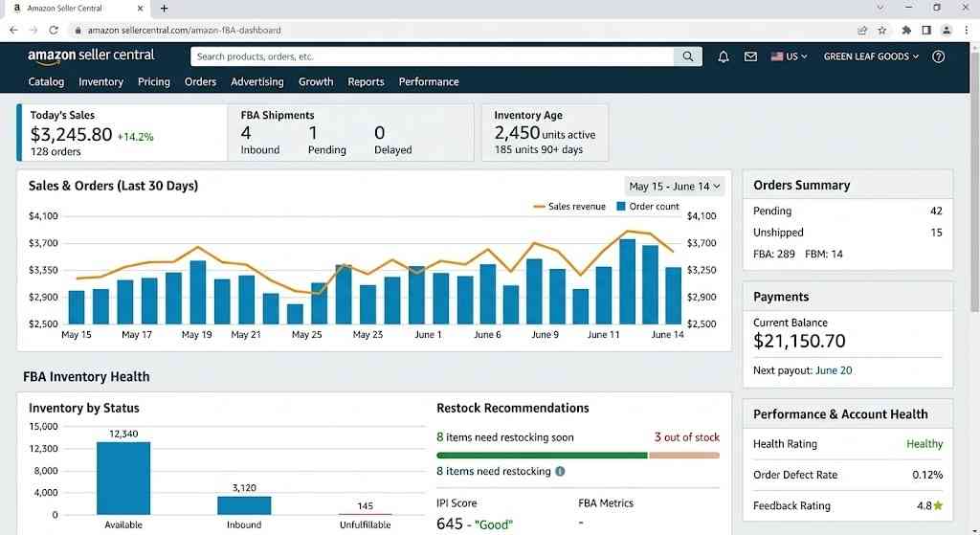
Task: Open the browser profile avatar icon
Action: [947, 30]
